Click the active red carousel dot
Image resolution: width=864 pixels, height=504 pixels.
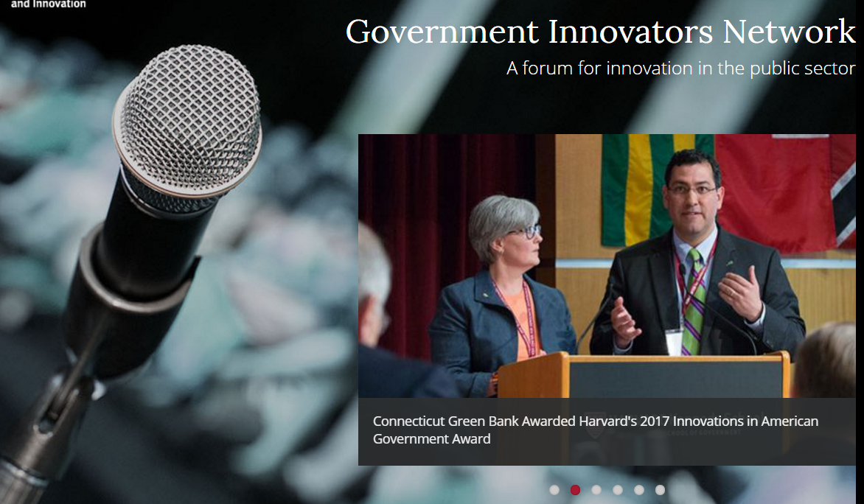click(x=575, y=489)
